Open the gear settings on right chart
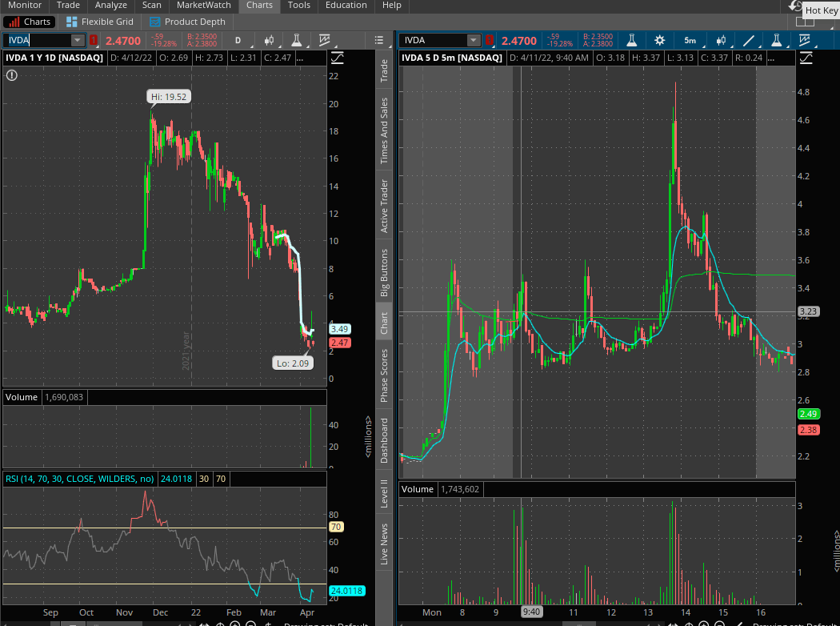The width and height of the screenshot is (840, 626). click(x=659, y=40)
